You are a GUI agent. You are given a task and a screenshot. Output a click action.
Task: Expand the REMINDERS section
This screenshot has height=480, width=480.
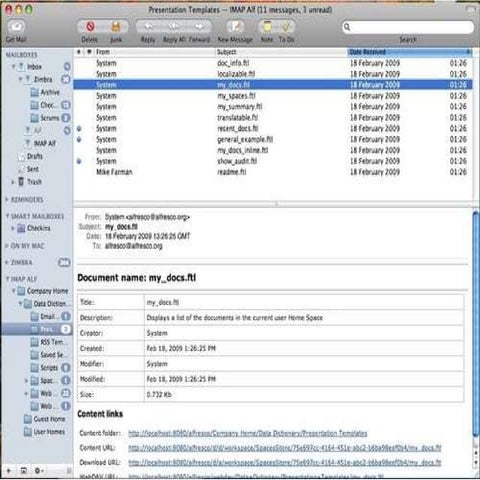7,199
